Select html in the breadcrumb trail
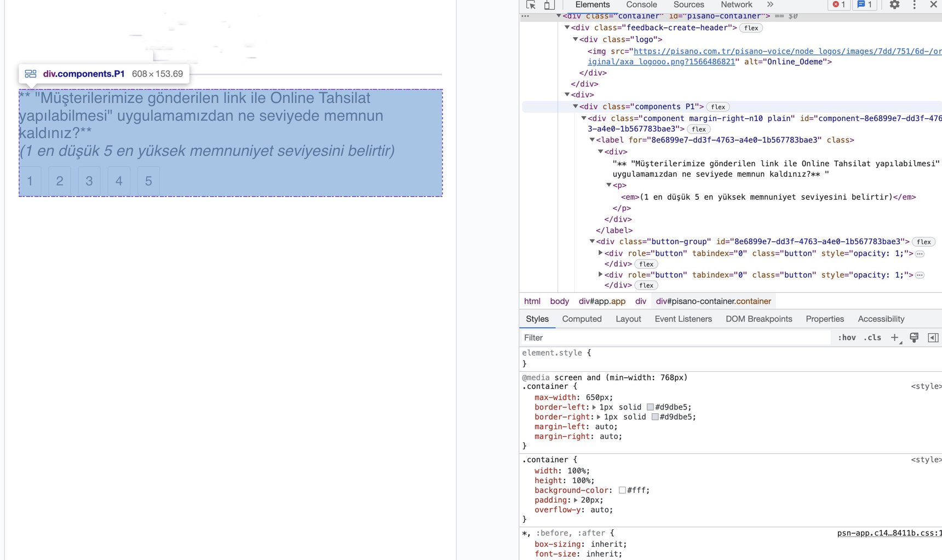This screenshot has height=560, width=942. pos(532,302)
